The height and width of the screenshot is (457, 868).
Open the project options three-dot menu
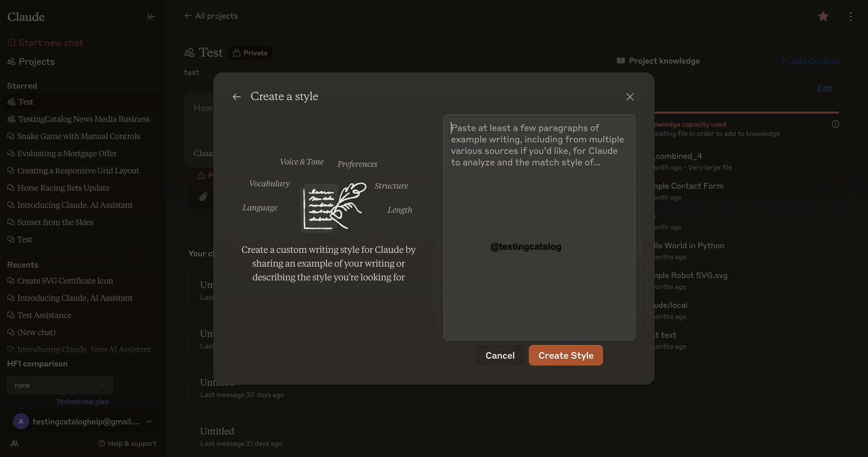(851, 16)
